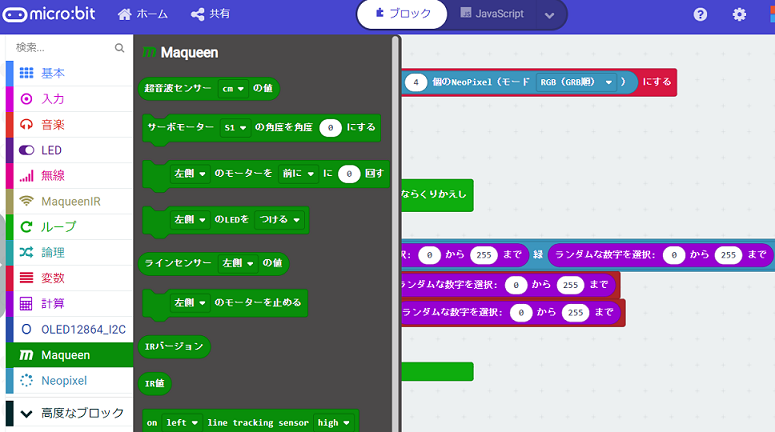The height and width of the screenshot is (432, 775).
Task: Open the 左側 dropdown on ラインセンサー block
Action: (x=238, y=263)
